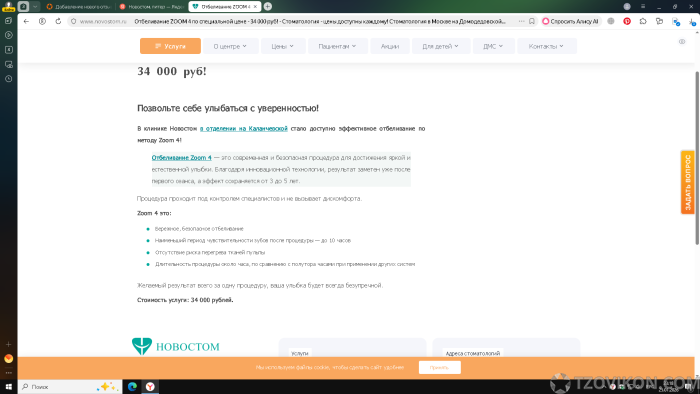Toggle the accessibility eye icon at page top right
Viewport: 700px width, 394px height.
[682, 41]
